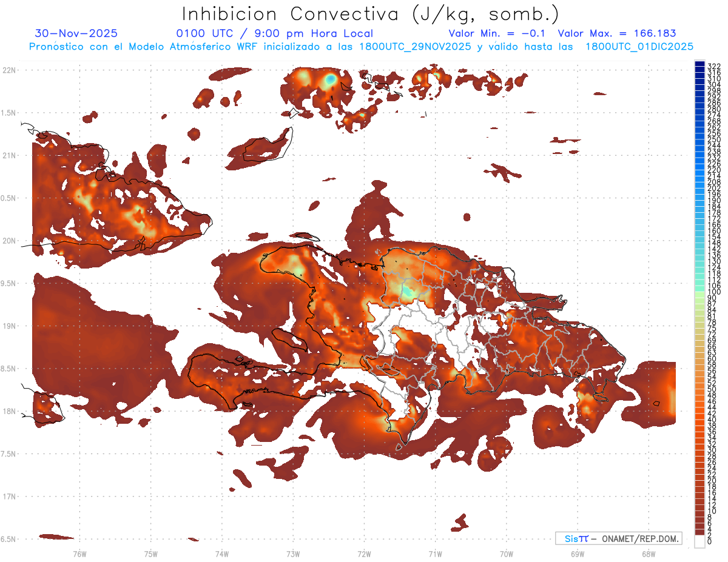Screen dimensions: 728x562
Task: Click the "6.5N" latitude label
Action: coord(9,539)
